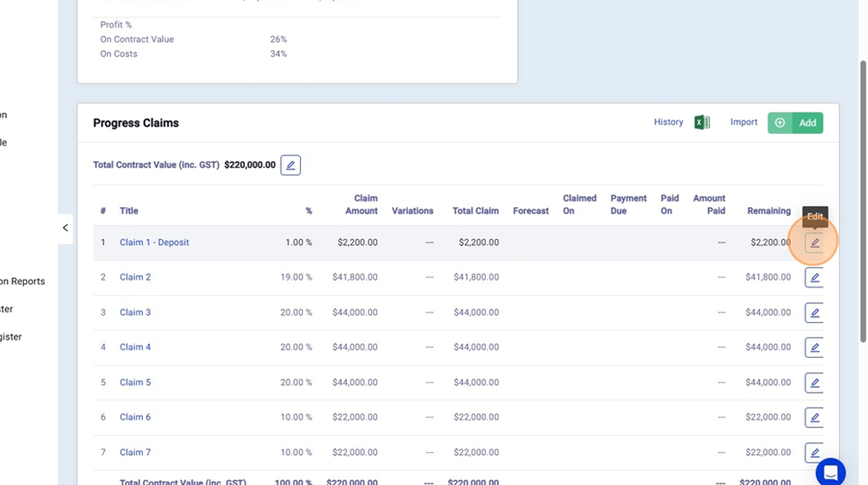Open the chat support widget
868x485 pixels.
click(x=829, y=472)
